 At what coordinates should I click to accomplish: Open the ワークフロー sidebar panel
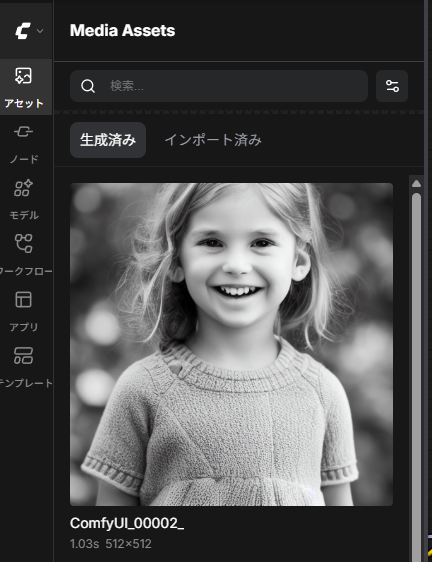24,255
